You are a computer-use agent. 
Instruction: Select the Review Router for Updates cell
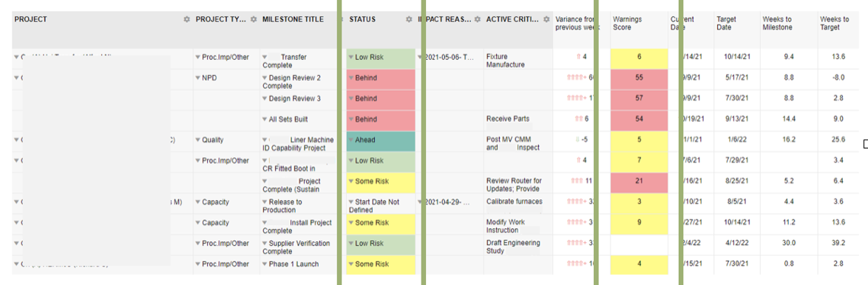pos(519,183)
